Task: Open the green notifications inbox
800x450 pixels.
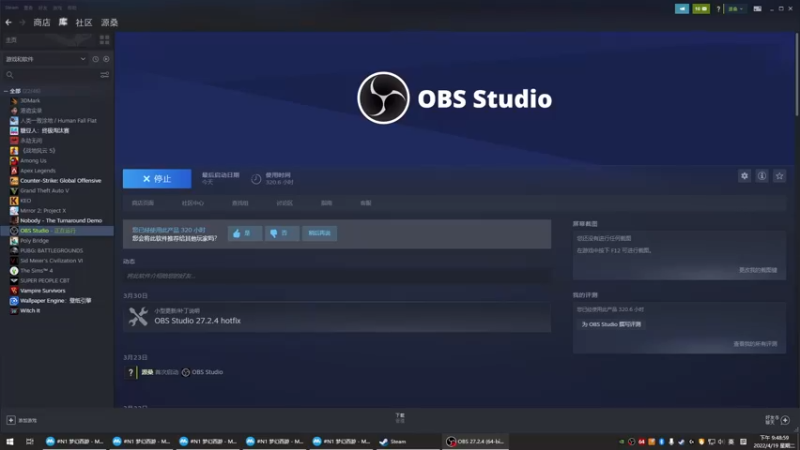Action: (x=701, y=9)
